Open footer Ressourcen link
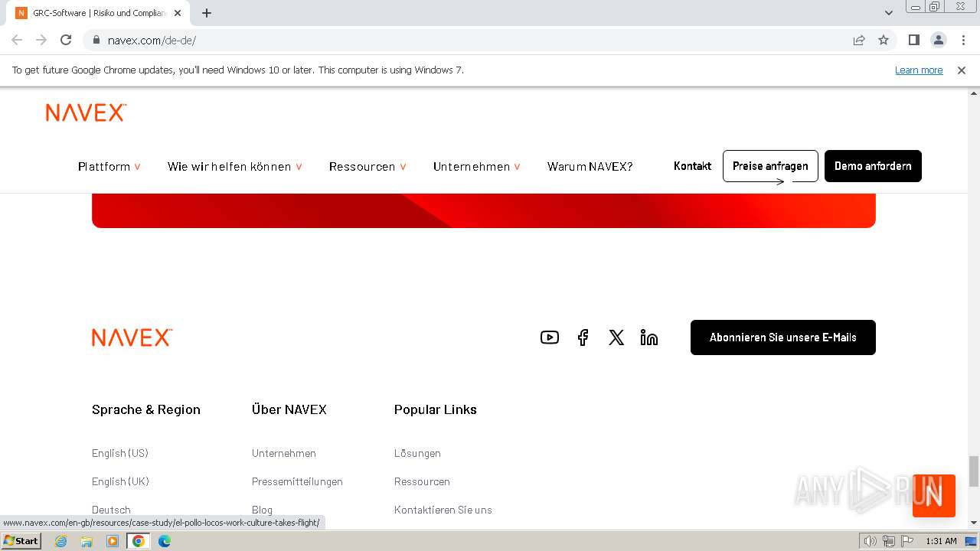The width and height of the screenshot is (980, 551). pyautogui.click(x=422, y=481)
